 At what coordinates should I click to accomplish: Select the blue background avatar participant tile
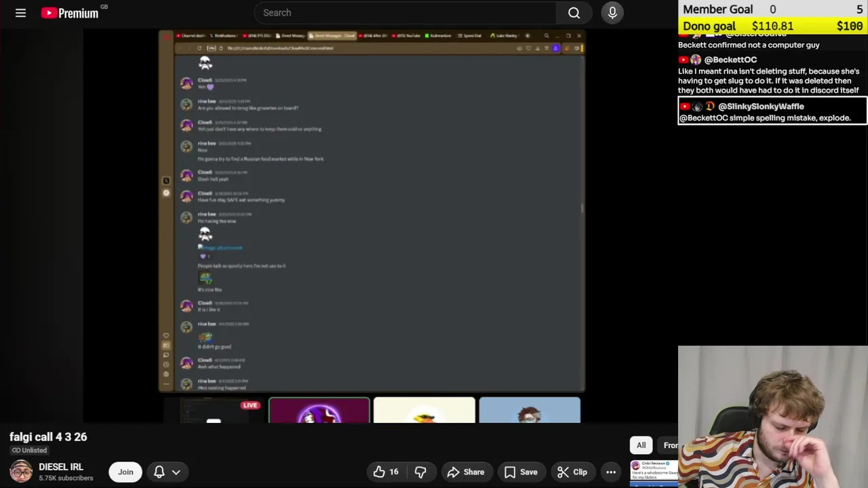pos(530,411)
